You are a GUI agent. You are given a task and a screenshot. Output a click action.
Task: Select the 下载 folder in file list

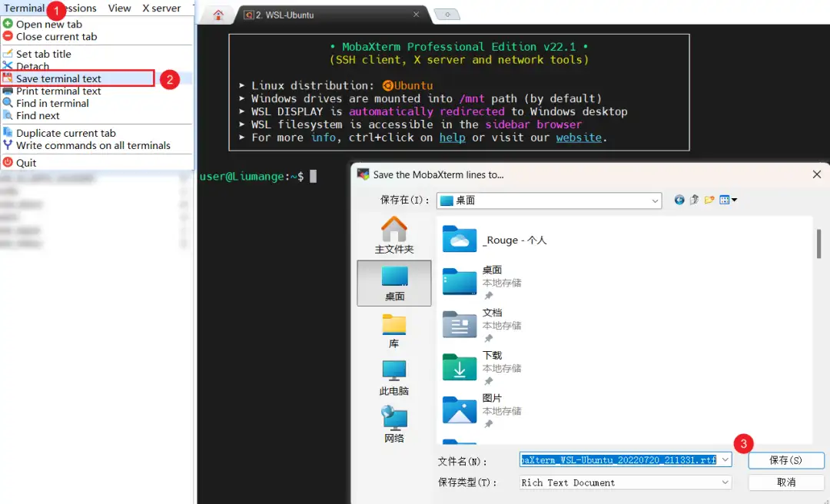click(x=482, y=368)
